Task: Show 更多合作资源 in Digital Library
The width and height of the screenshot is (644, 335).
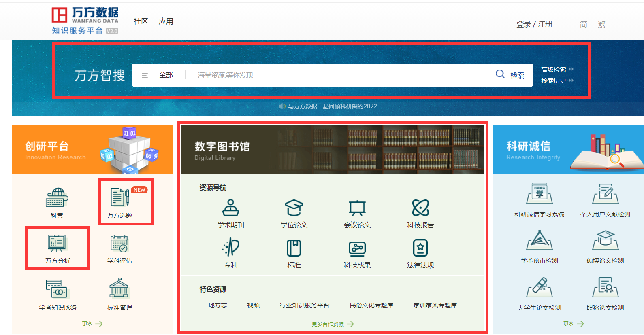Action: [x=333, y=324]
